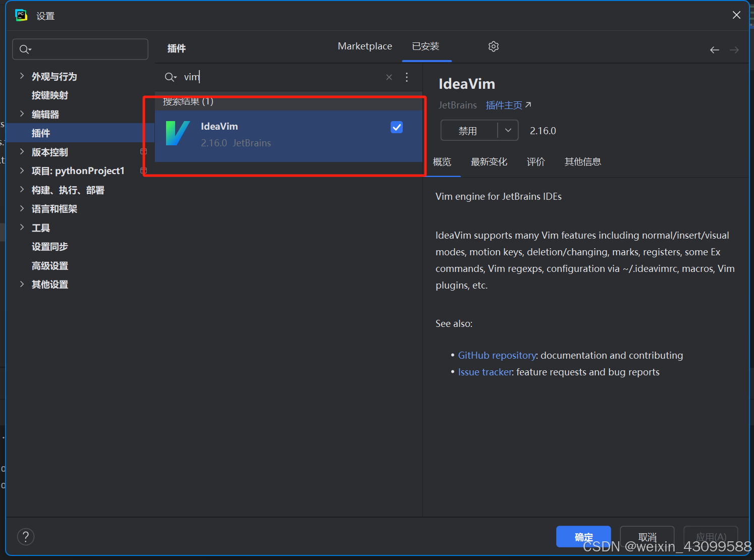Open the 评价 tab
The width and height of the screenshot is (754, 560).
click(x=536, y=162)
